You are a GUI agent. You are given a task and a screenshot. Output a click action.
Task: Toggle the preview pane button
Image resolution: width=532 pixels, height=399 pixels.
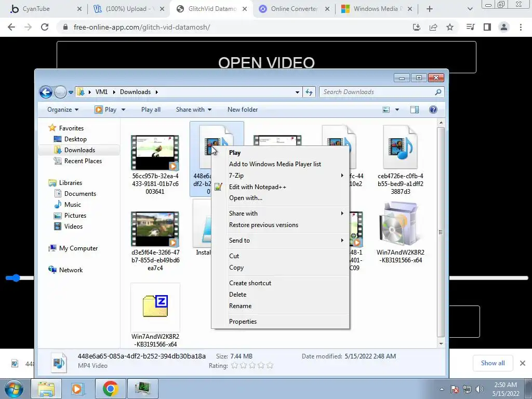414,110
